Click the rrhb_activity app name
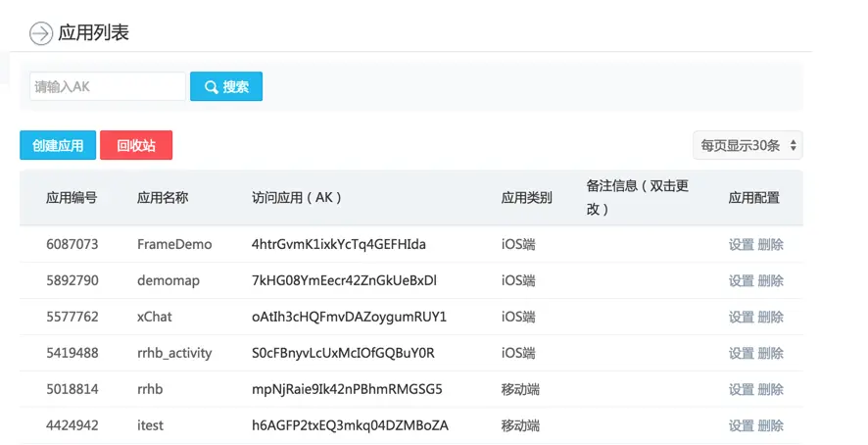The width and height of the screenshot is (868, 445). [174, 354]
